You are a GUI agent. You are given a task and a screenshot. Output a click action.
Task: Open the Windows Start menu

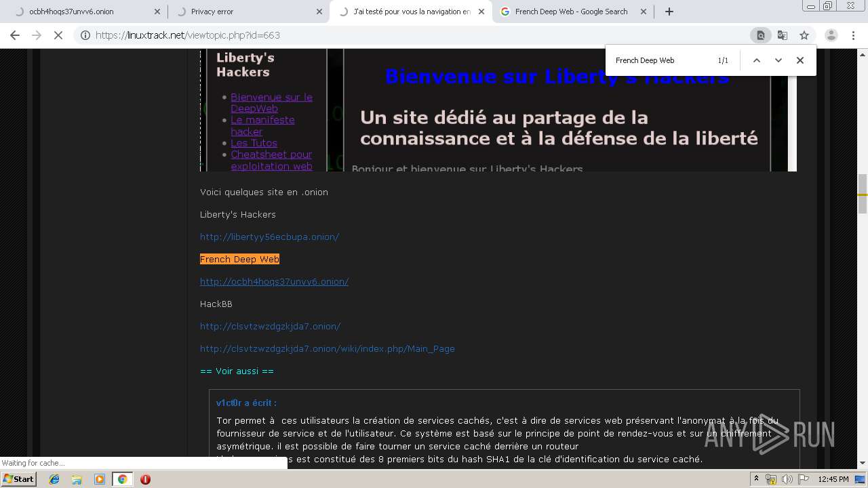pos(19,479)
